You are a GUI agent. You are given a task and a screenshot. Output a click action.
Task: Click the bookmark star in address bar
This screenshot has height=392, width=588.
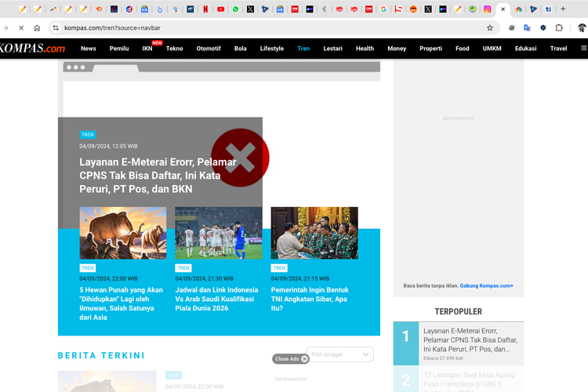pyautogui.click(x=490, y=27)
